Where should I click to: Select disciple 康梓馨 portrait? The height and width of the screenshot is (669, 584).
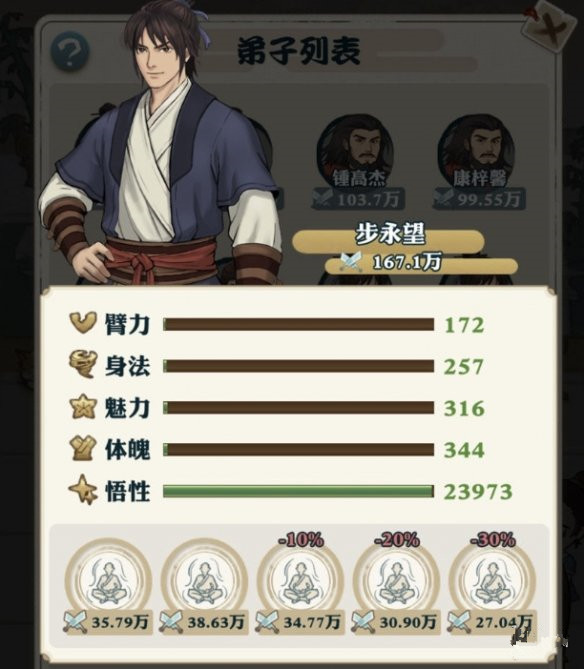click(x=477, y=151)
